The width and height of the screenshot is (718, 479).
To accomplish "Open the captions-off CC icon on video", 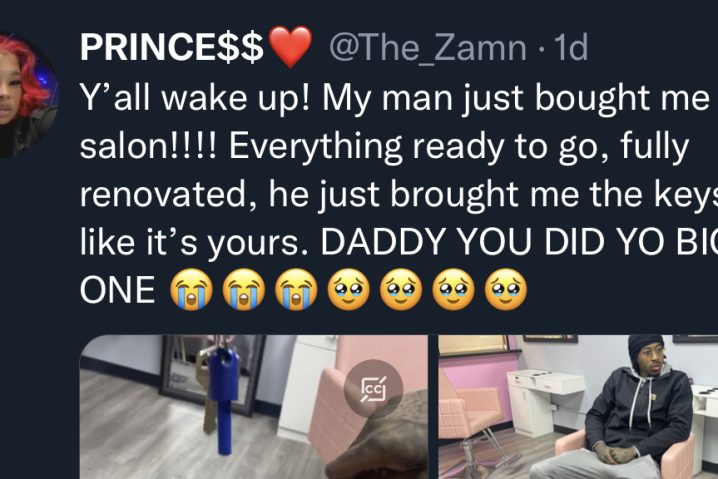I will pyautogui.click(x=373, y=389).
